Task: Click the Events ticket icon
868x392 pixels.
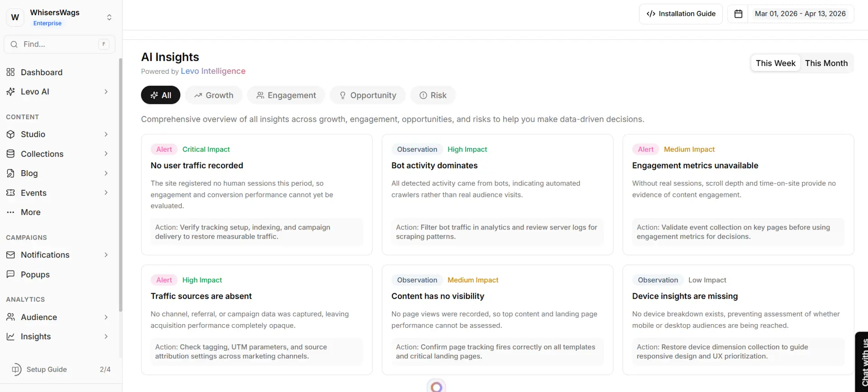Action: pyautogui.click(x=10, y=193)
